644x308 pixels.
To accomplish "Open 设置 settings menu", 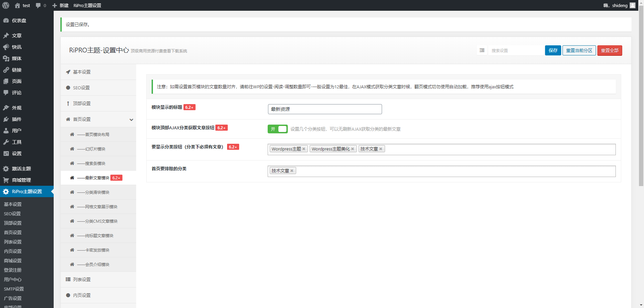I will [x=27, y=153].
